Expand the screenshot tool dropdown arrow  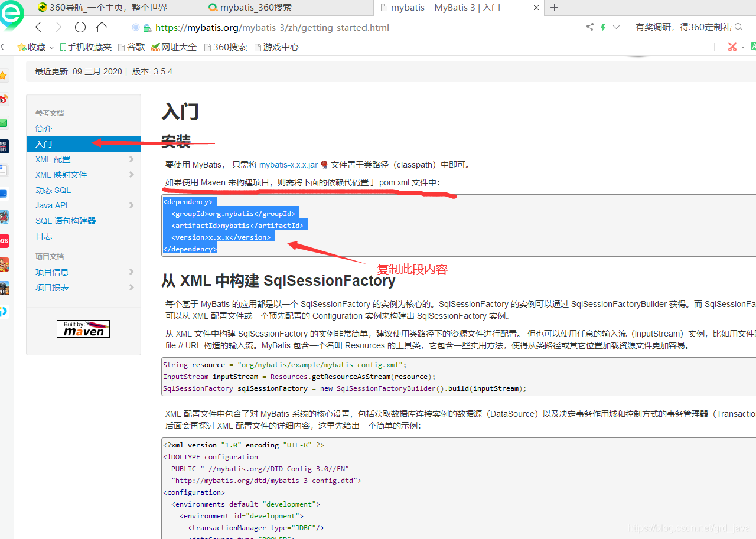tap(742, 47)
